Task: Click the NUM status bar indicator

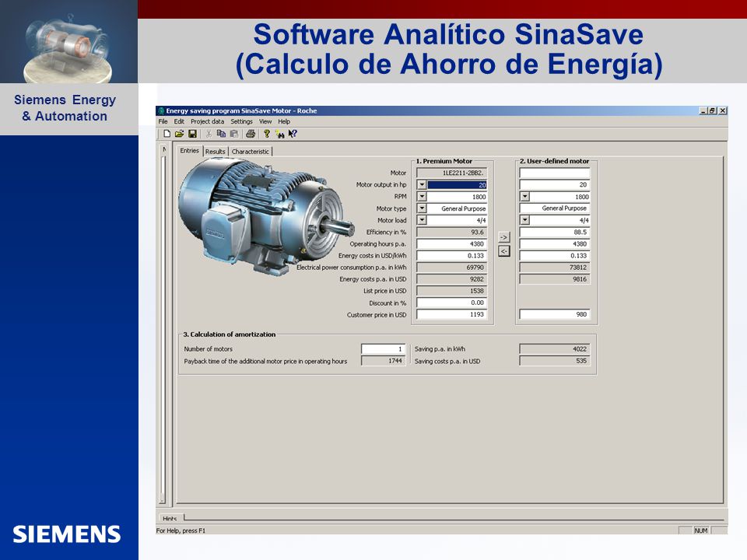Action: click(x=701, y=530)
